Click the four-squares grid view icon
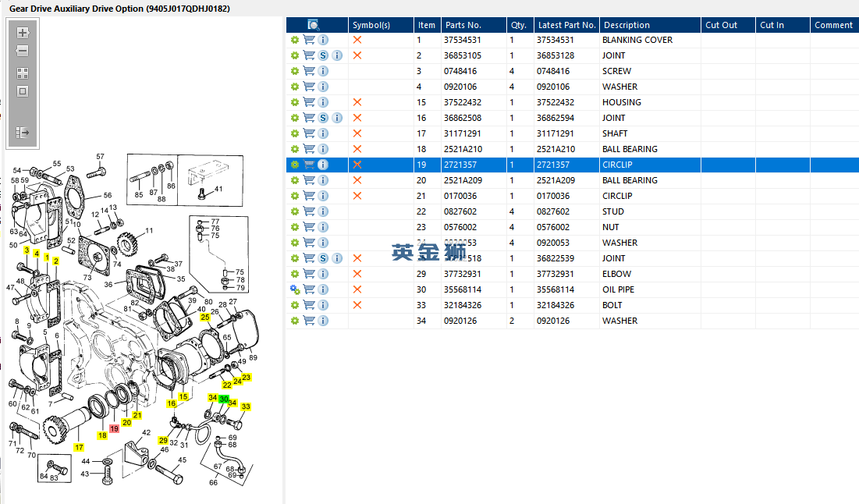The image size is (859, 504). (x=23, y=73)
